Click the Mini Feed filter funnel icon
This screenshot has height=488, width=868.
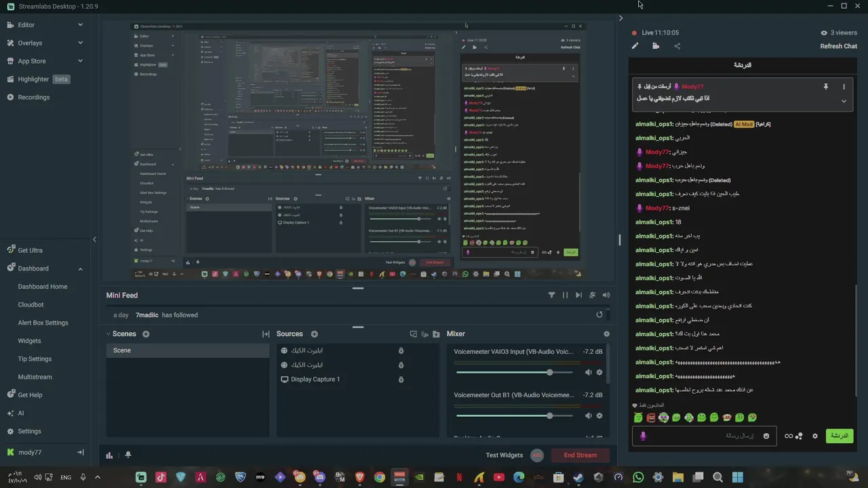tap(551, 295)
